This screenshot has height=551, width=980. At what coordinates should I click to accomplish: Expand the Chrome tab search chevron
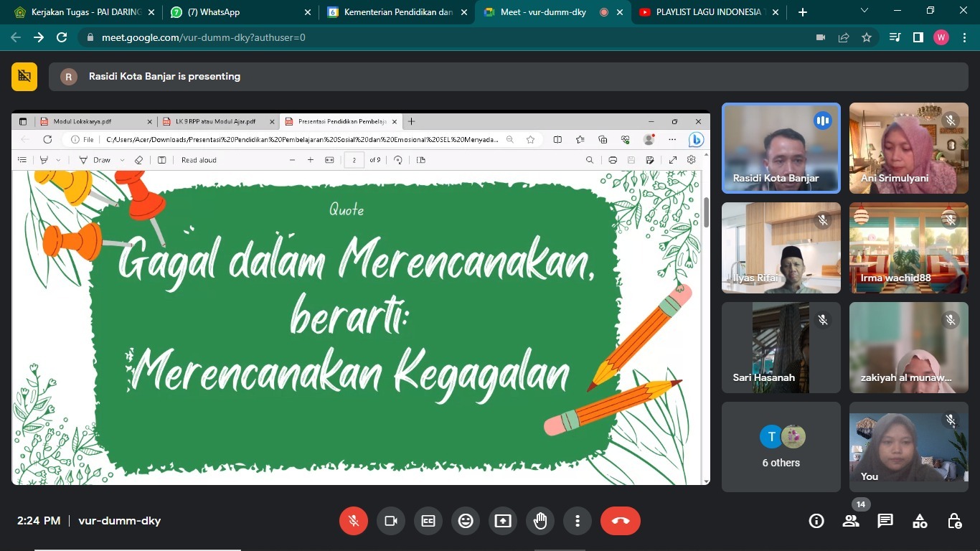click(864, 11)
